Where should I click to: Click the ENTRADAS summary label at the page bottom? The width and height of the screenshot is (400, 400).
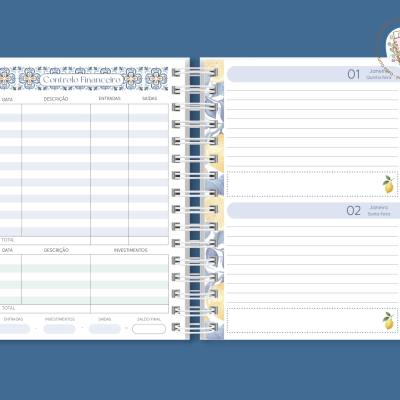(x=13, y=319)
